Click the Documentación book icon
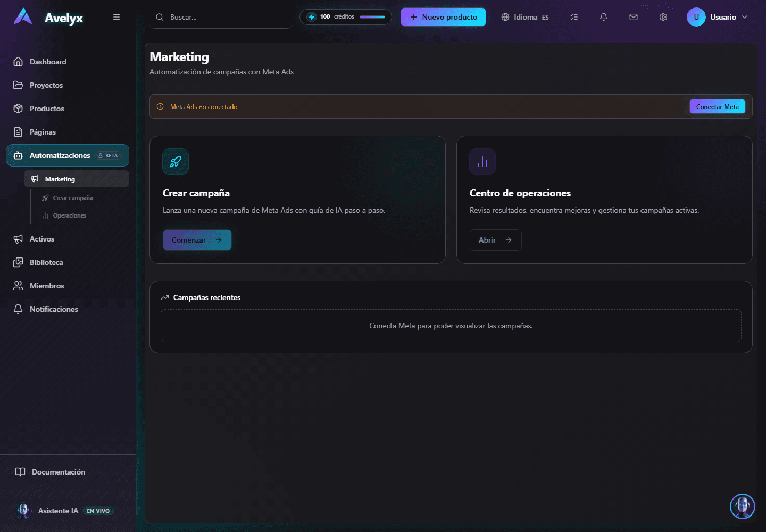 tap(20, 472)
